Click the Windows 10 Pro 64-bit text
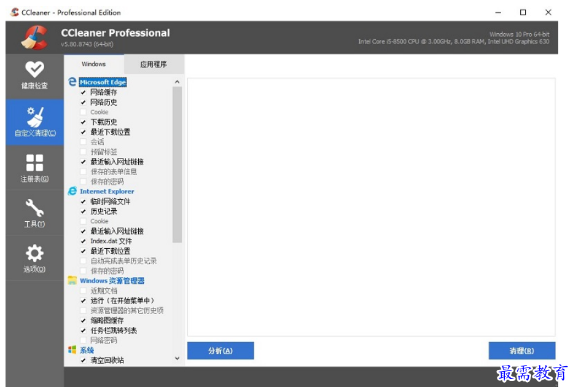Viewport: 573px width, 392px height. [519, 34]
